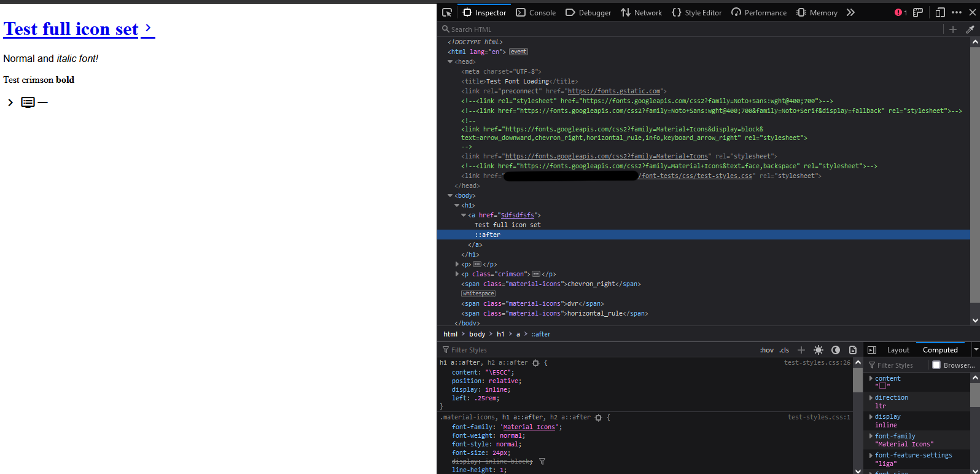
Task: Toggle dark color scheme simulation
Action: [x=836, y=350]
